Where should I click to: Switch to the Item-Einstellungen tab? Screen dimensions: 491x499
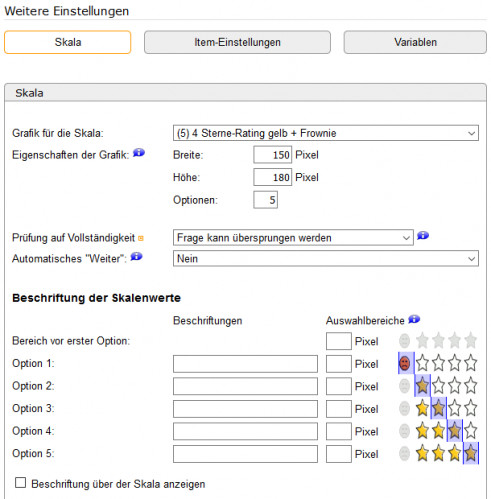[x=237, y=42]
